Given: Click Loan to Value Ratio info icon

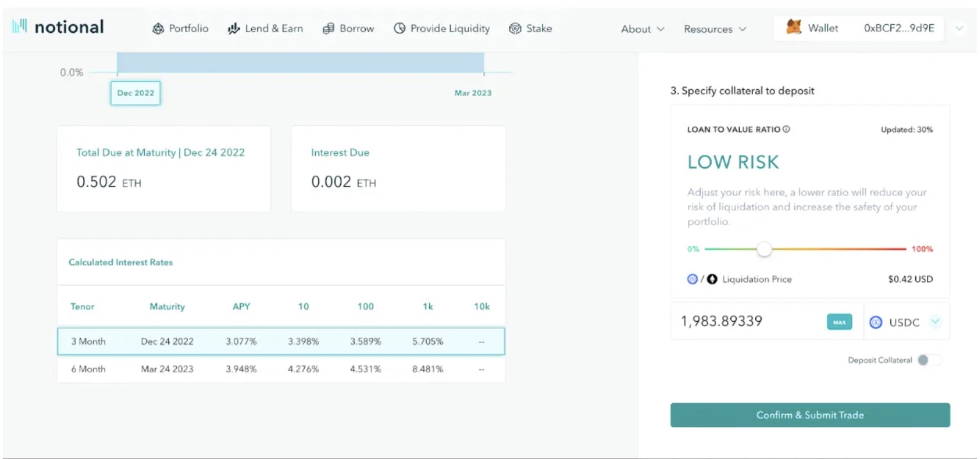Looking at the screenshot, I should [787, 129].
